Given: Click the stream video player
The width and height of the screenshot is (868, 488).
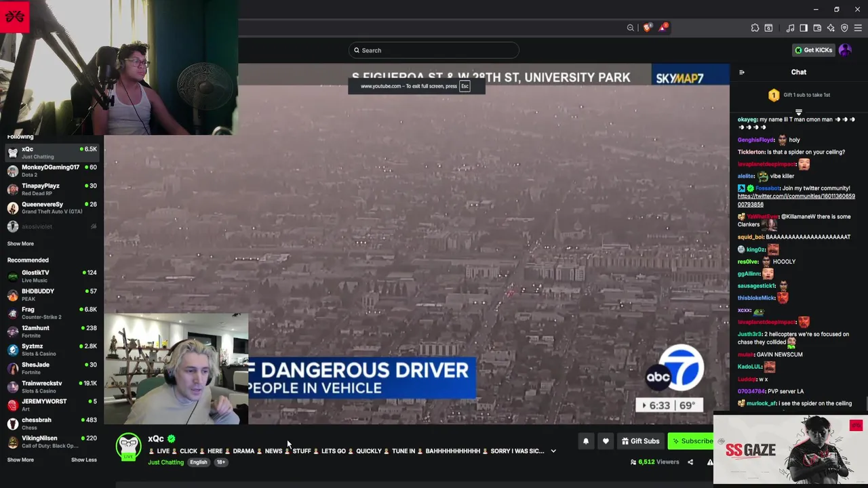Looking at the screenshot, I should tap(417, 244).
